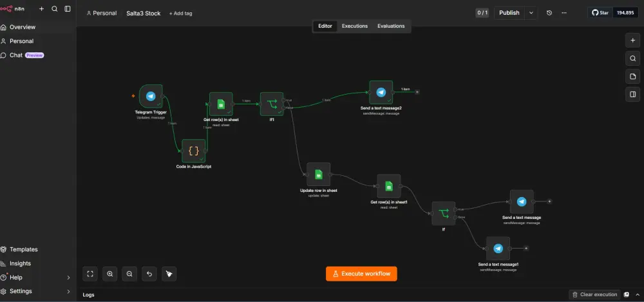Viewport: 644px width, 302px height.
Task: Click the GitHub Star button
Action: [600, 13]
